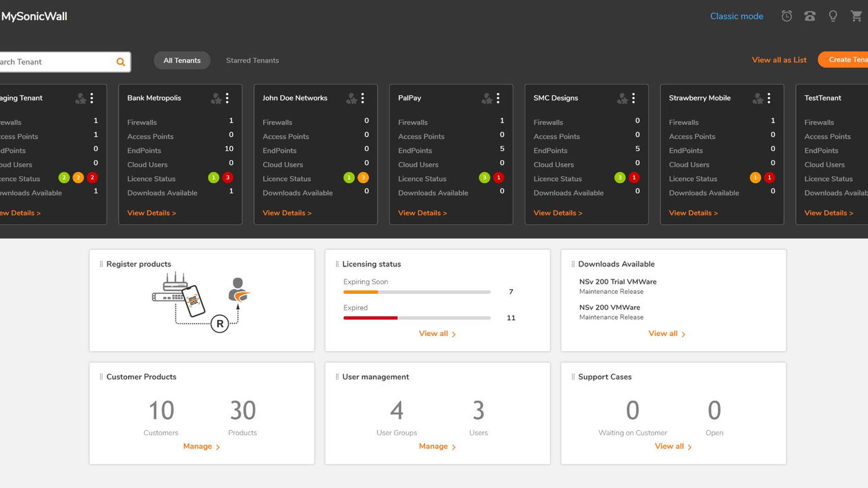This screenshot has width=868, height=488.
Task: Open the three-dot menu on Bank Metropolis
Action: tap(227, 98)
